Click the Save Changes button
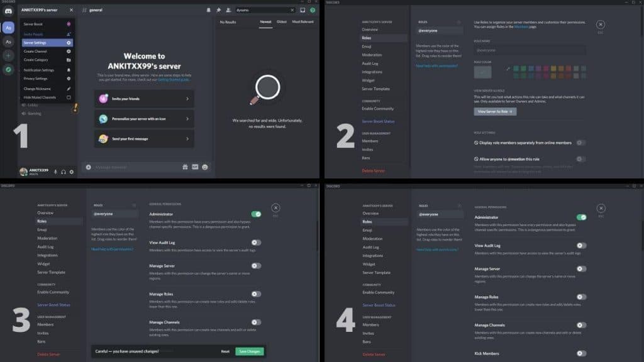 pyautogui.click(x=249, y=352)
